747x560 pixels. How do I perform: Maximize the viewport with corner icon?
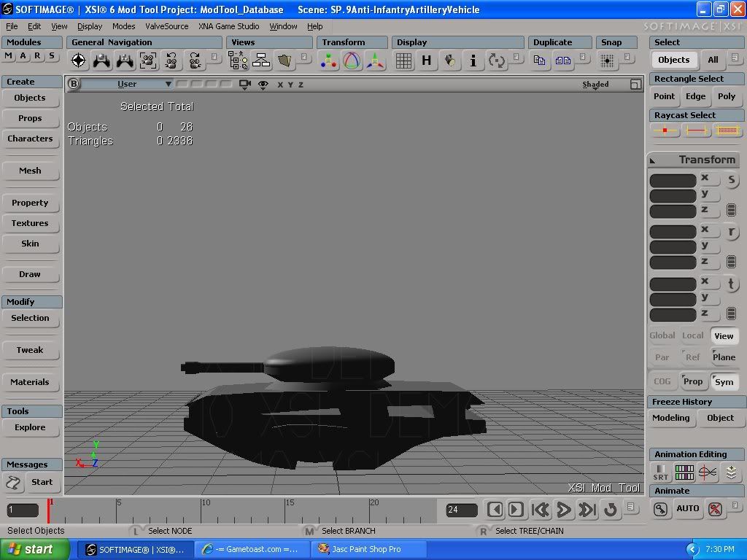point(635,85)
